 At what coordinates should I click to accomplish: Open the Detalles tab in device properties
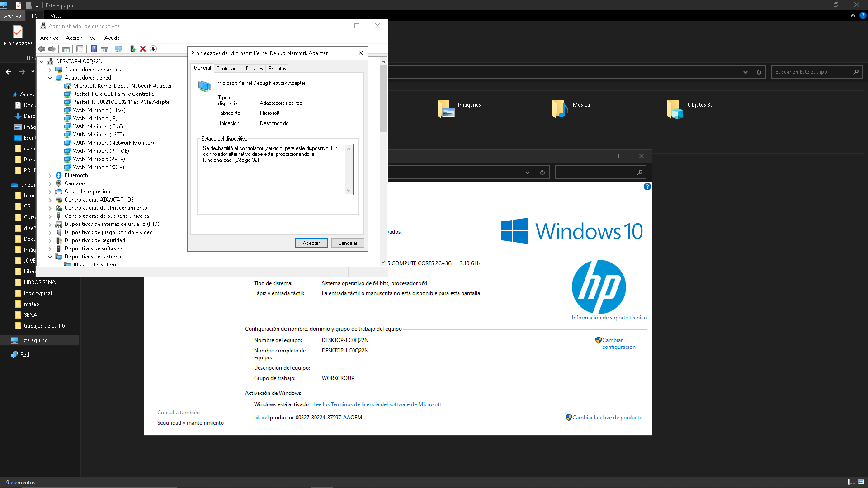point(255,68)
